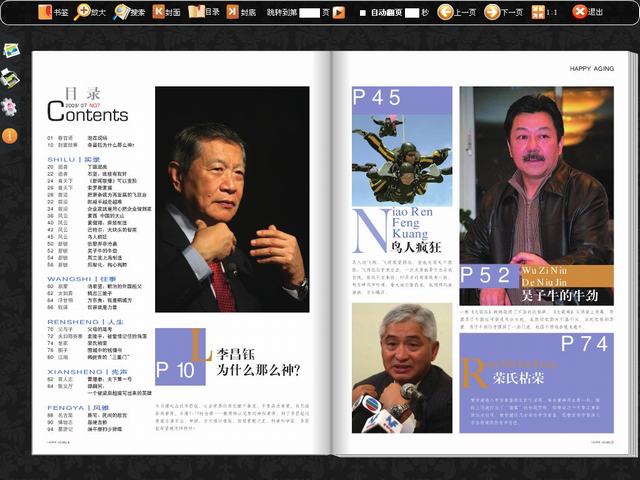Go to 上一页 previous page
The image size is (640, 480).
pyautogui.click(x=457, y=12)
